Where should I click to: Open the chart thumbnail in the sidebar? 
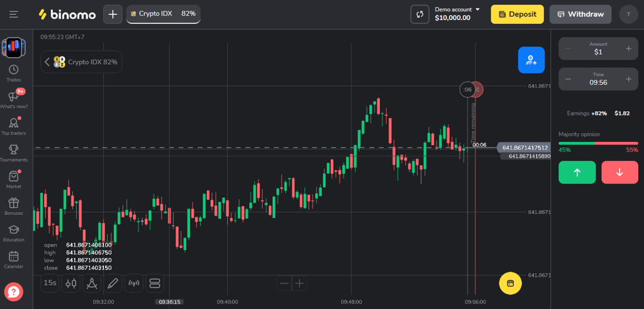(14, 48)
